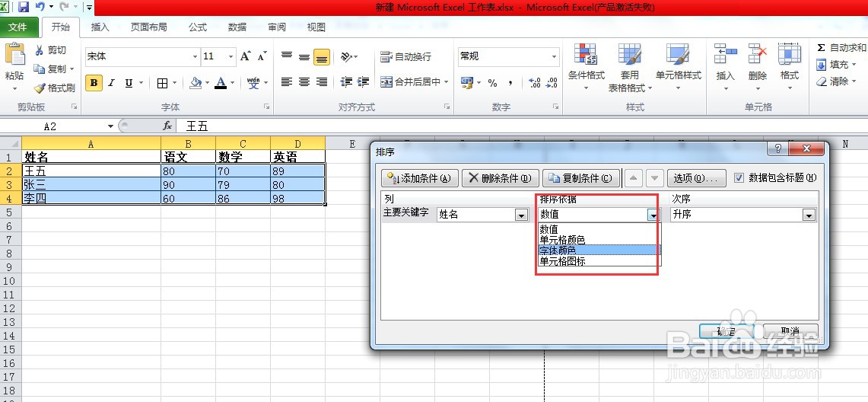Screen dimensions: 868x402
Task: Apply fill color bucket
Action: pos(196,83)
